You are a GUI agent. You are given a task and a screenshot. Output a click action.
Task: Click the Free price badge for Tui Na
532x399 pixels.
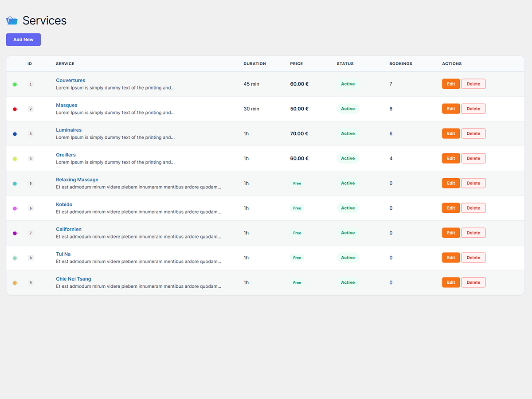(x=297, y=258)
